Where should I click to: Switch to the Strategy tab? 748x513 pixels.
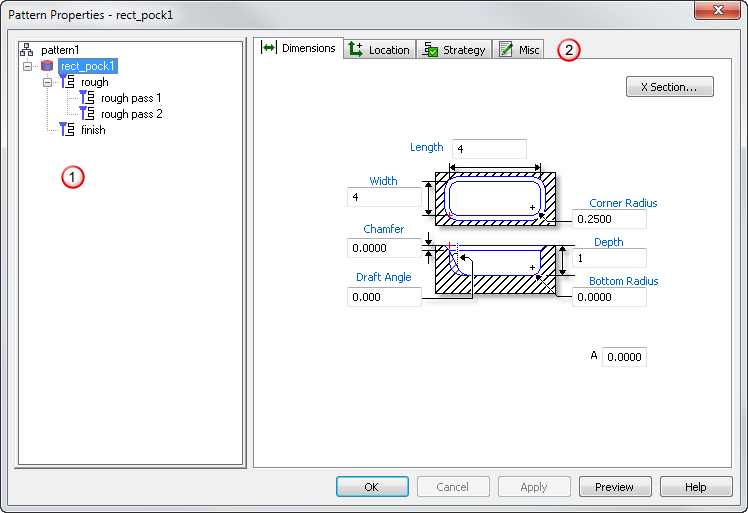pyautogui.click(x=454, y=50)
